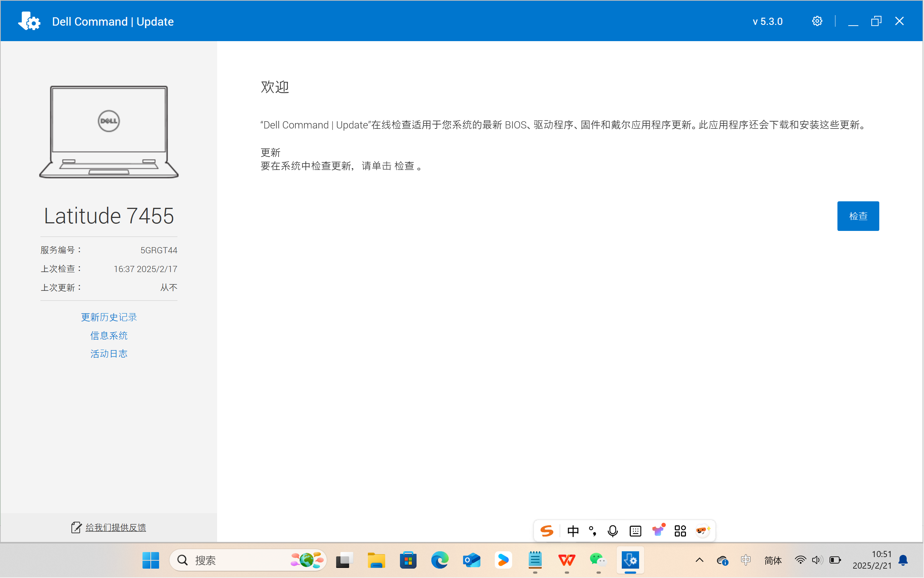Open 活动日志 link
924x578 pixels.
point(109,354)
